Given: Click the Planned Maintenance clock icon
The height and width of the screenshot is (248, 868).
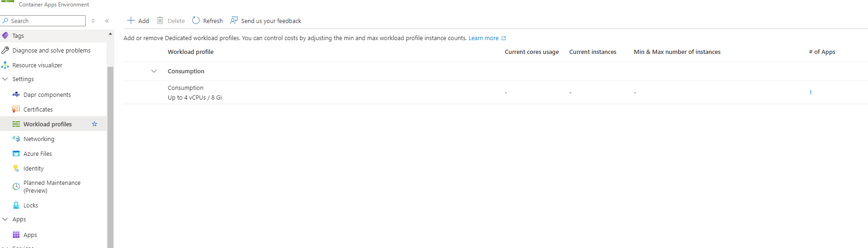Looking at the screenshot, I should 16,187.
